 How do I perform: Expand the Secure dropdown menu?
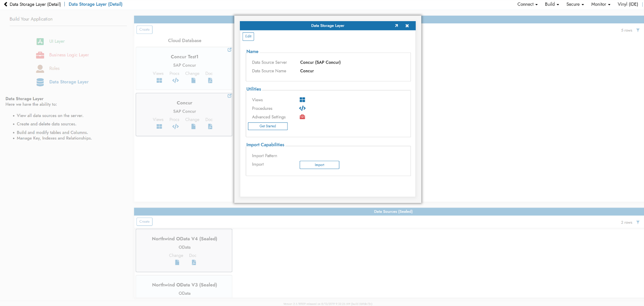575,4
